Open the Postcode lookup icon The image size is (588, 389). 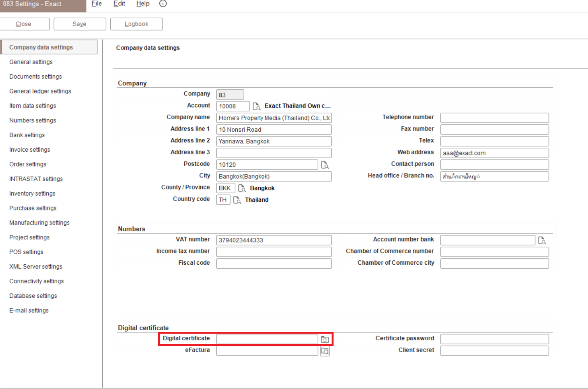coord(325,165)
